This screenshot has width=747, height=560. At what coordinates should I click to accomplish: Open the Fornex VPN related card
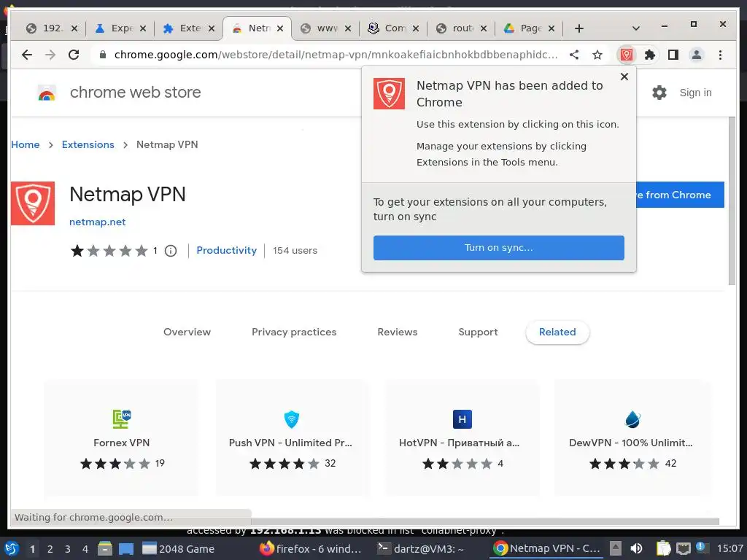(x=122, y=438)
